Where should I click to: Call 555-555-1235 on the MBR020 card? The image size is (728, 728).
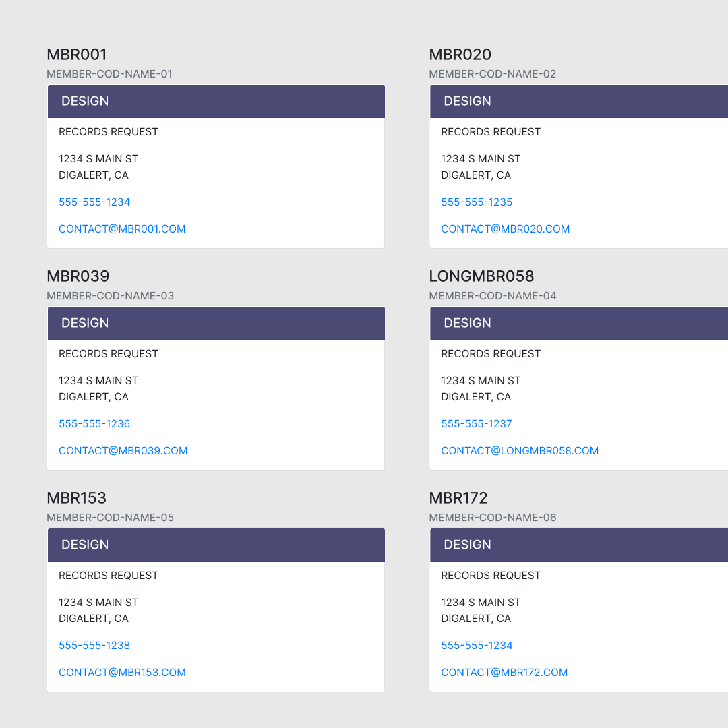click(477, 202)
